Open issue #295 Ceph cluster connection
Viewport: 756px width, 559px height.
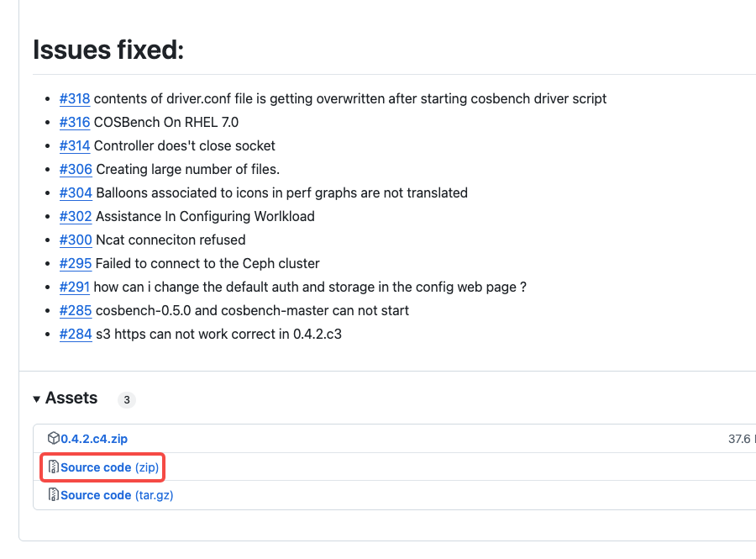(x=76, y=263)
